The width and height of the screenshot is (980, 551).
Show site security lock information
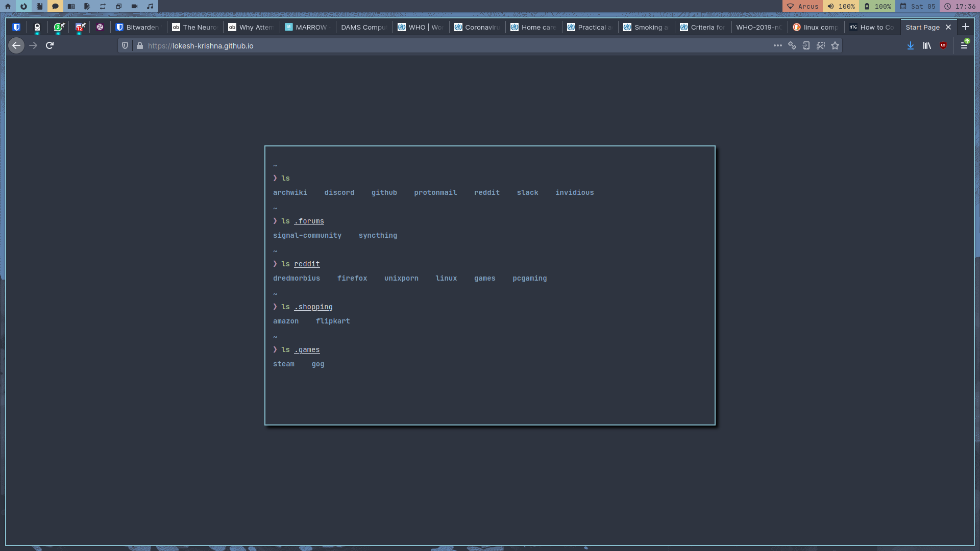point(140,46)
